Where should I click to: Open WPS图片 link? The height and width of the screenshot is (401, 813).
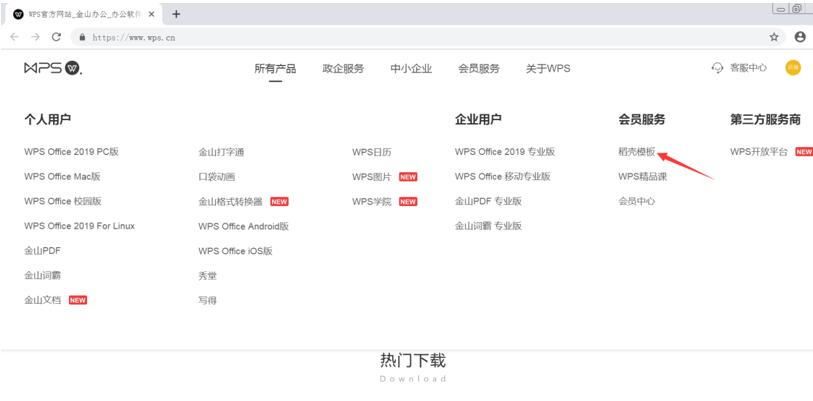(372, 177)
